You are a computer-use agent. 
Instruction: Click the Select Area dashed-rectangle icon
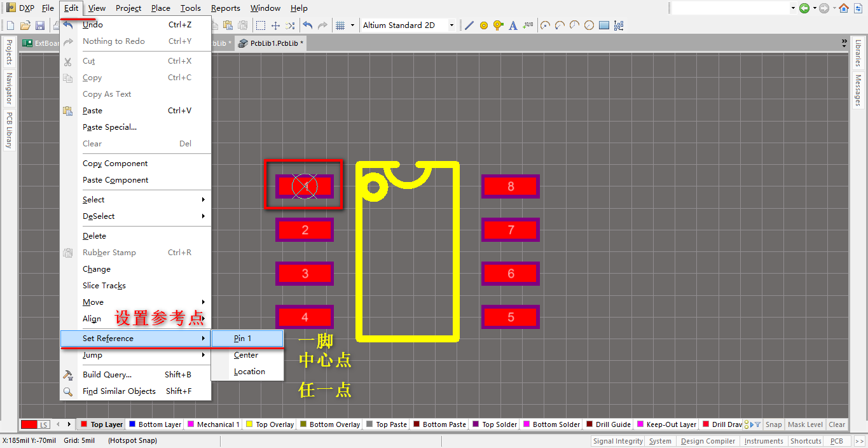coord(261,25)
